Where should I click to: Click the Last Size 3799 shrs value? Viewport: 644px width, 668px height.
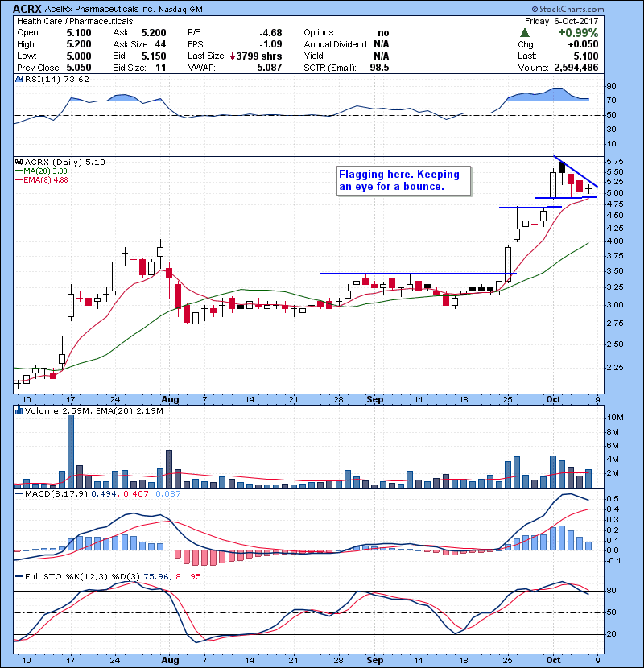click(x=259, y=56)
